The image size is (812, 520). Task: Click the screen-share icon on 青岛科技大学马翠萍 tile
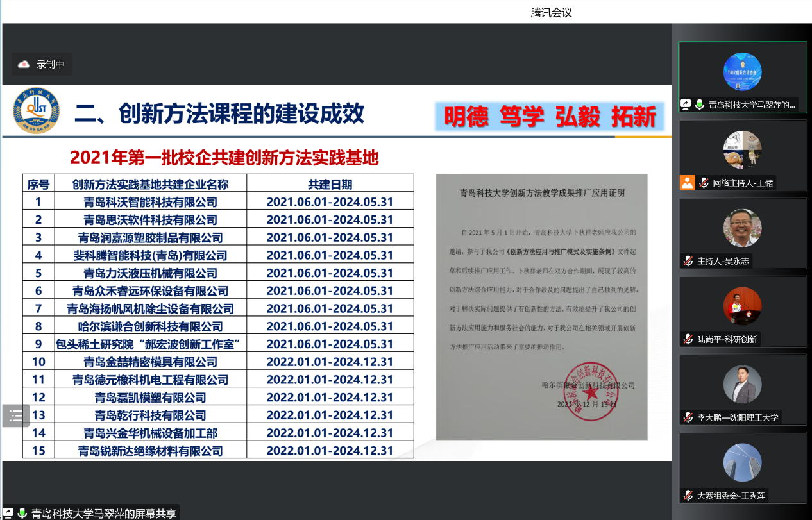pyautogui.click(x=686, y=105)
